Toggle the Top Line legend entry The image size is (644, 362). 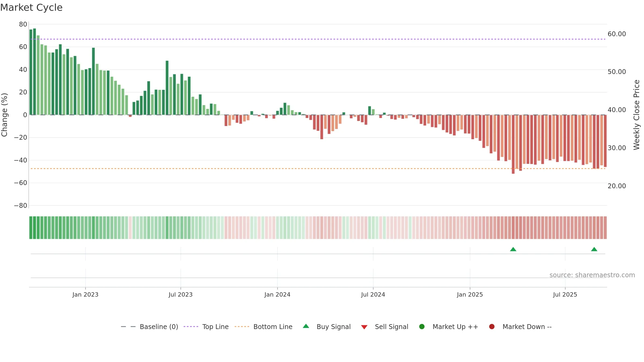coord(206,327)
